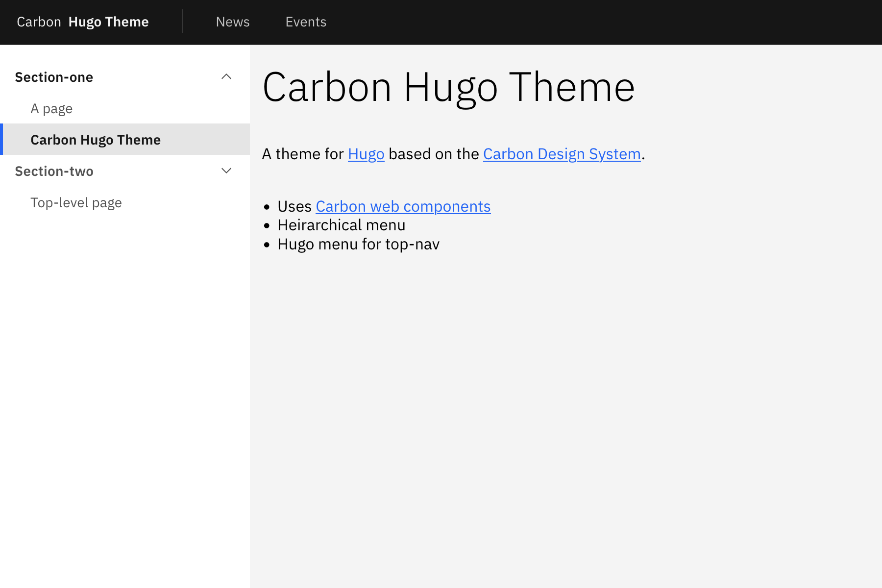Click 'Hugo menu for top-nav' list text
This screenshot has width=882, height=588.
click(x=359, y=245)
